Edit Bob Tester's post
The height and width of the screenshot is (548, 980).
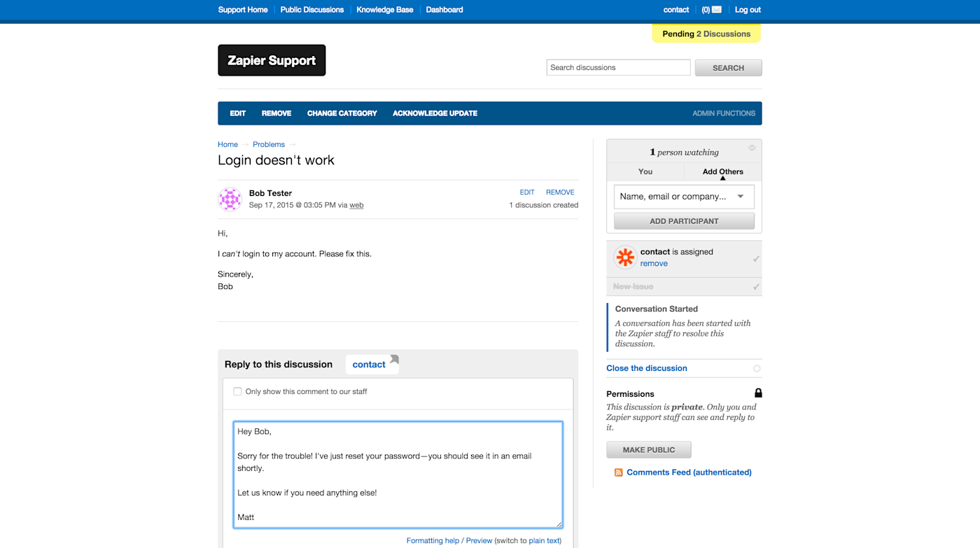[x=527, y=192]
